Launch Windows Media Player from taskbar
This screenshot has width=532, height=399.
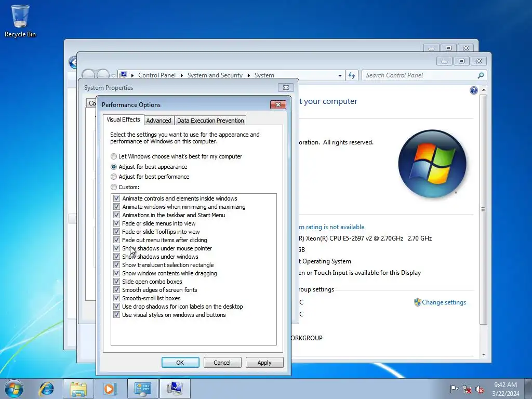pyautogui.click(x=110, y=389)
